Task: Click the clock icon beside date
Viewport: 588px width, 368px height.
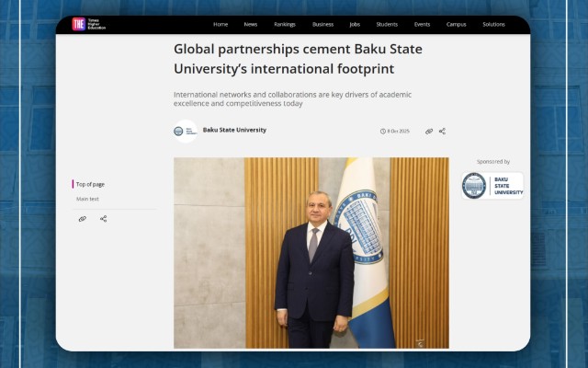Action: pyautogui.click(x=383, y=132)
